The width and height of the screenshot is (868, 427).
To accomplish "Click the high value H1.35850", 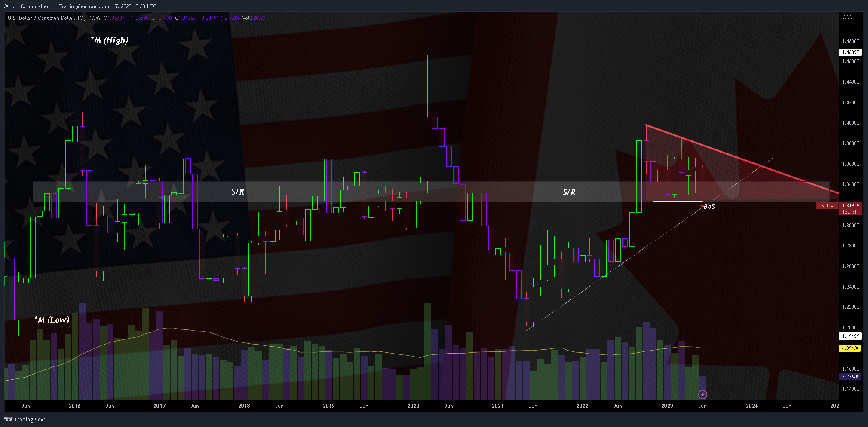I will tap(138, 18).
